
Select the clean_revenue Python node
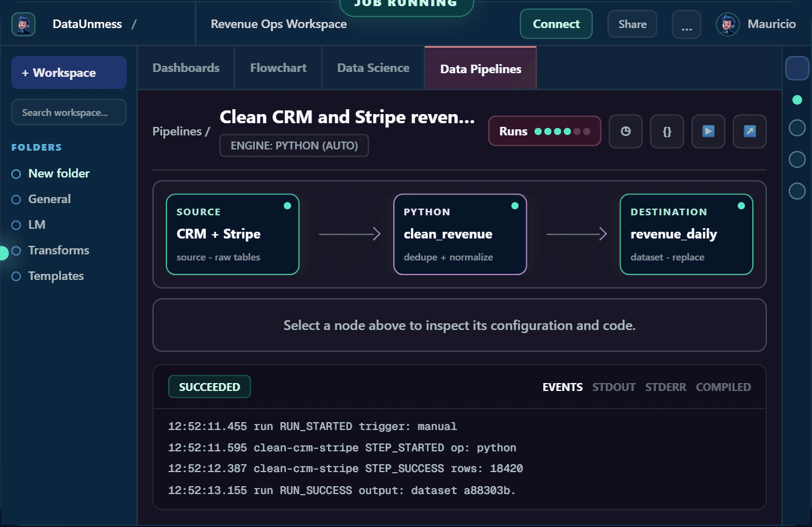[460, 234]
